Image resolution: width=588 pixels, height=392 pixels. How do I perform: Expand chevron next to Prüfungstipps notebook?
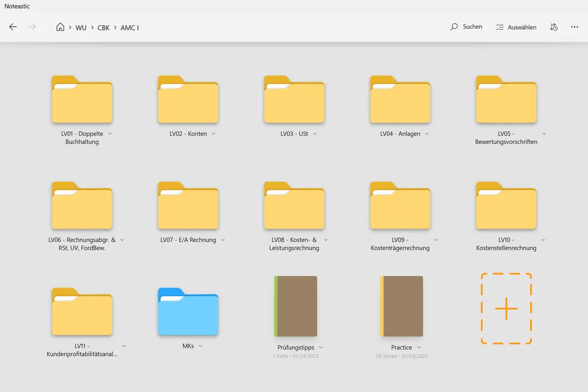click(321, 347)
